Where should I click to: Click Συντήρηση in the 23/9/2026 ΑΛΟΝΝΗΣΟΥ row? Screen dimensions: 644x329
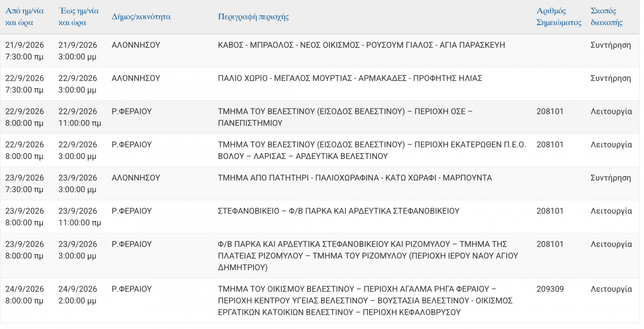[x=611, y=178]
